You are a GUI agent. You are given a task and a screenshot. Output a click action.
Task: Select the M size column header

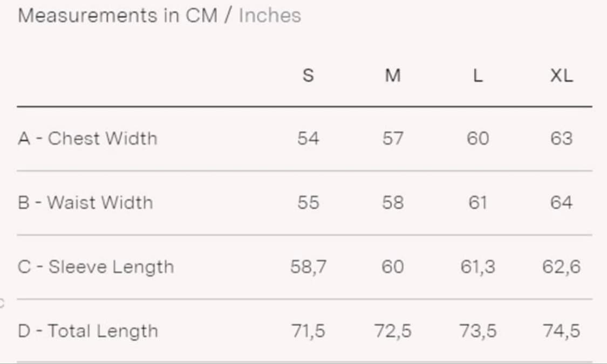393,76
